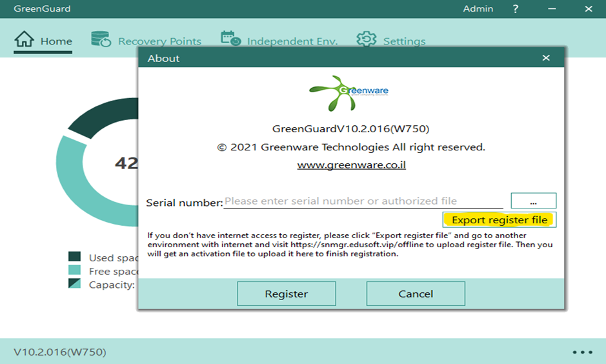The height and width of the screenshot is (364, 606).
Task: Focus the Serial number input field
Action: pos(363,201)
